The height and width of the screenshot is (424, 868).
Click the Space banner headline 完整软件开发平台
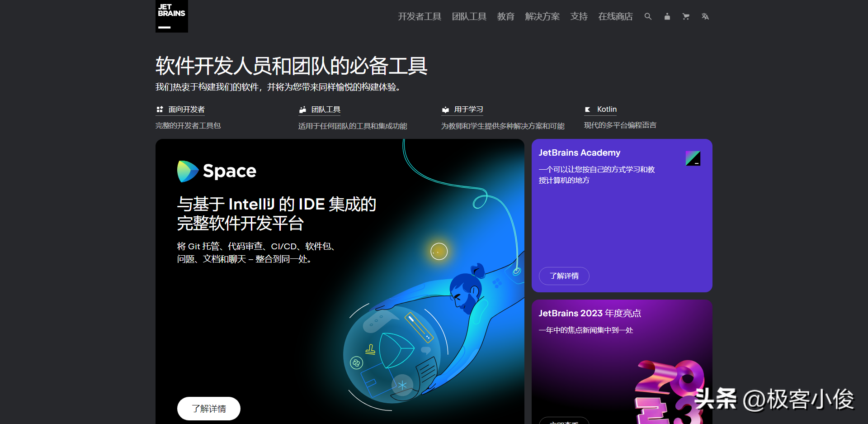[241, 224]
